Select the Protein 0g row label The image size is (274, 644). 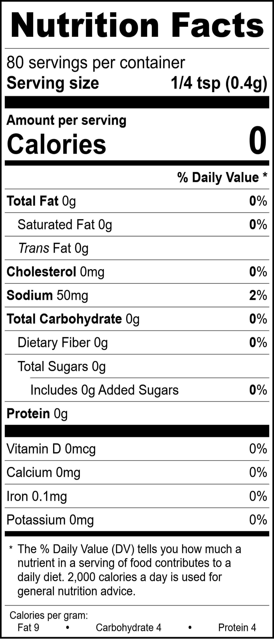point(37,414)
